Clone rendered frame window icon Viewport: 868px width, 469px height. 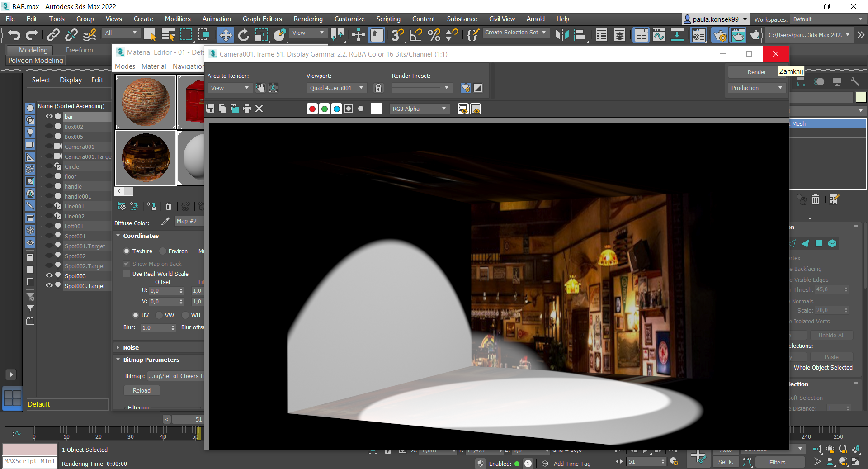pos(235,109)
